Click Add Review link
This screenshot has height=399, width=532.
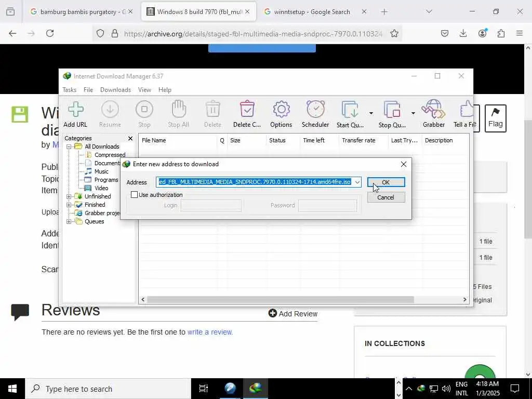click(293, 313)
